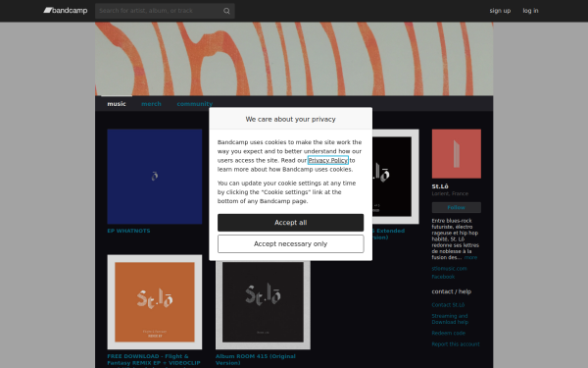
Task: Switch to the music tab
Action: point(117,104)
